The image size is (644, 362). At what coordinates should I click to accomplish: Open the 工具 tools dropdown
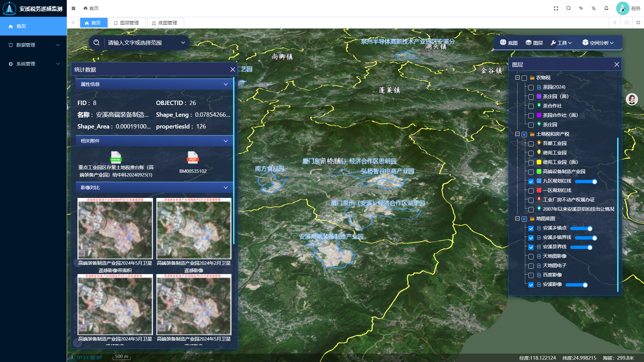[561, 43]
